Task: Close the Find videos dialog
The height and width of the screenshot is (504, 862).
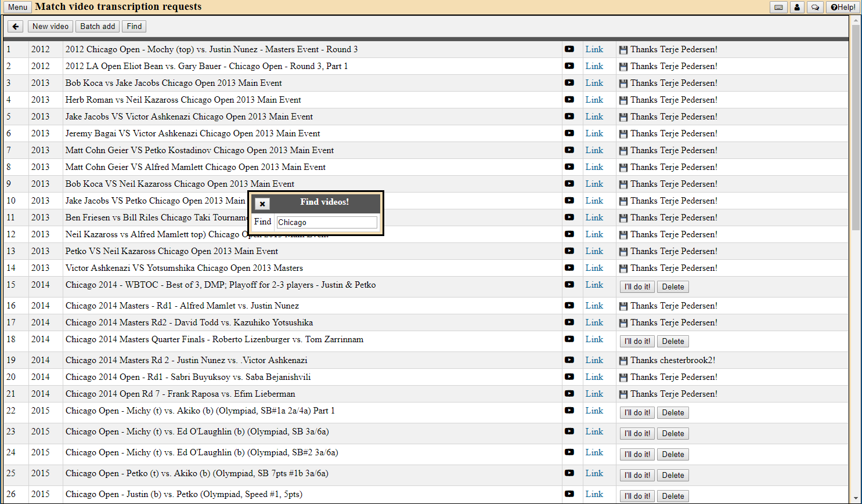Action: [x=262, y=204]
